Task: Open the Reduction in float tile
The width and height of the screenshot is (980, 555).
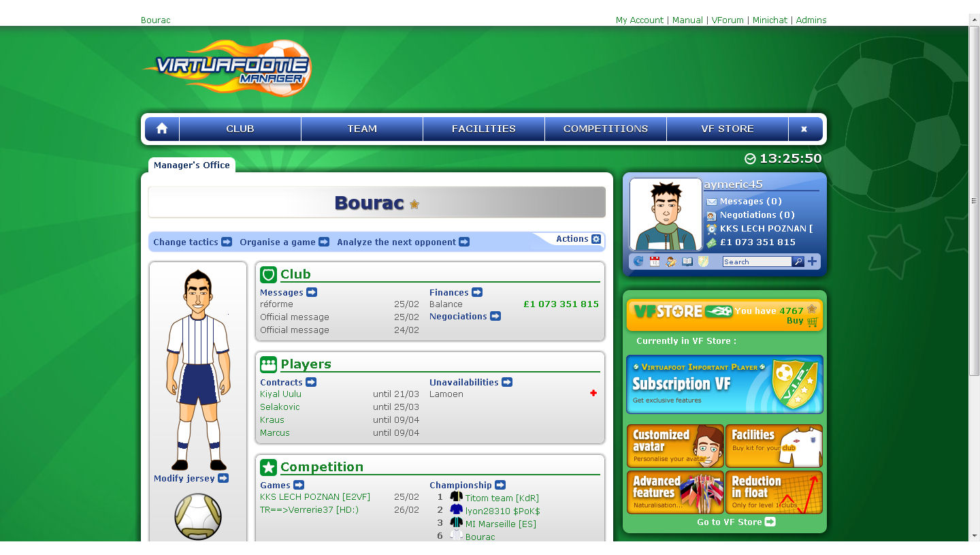Action: point(774,492)
